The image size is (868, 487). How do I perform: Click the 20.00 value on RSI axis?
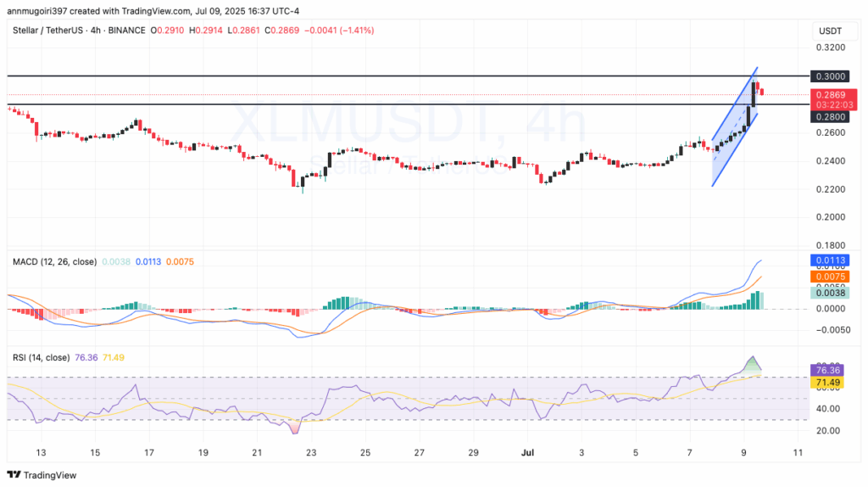[829, 430]
